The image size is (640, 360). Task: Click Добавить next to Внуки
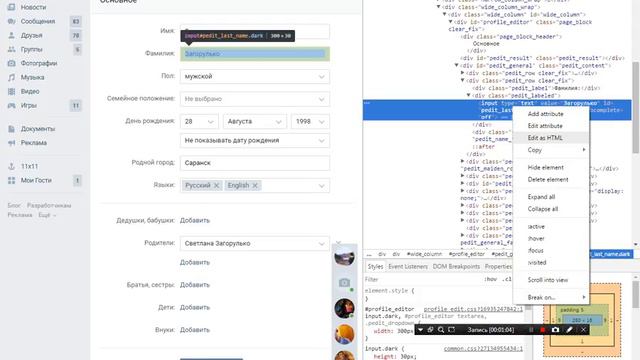click(x=195, y=330)
